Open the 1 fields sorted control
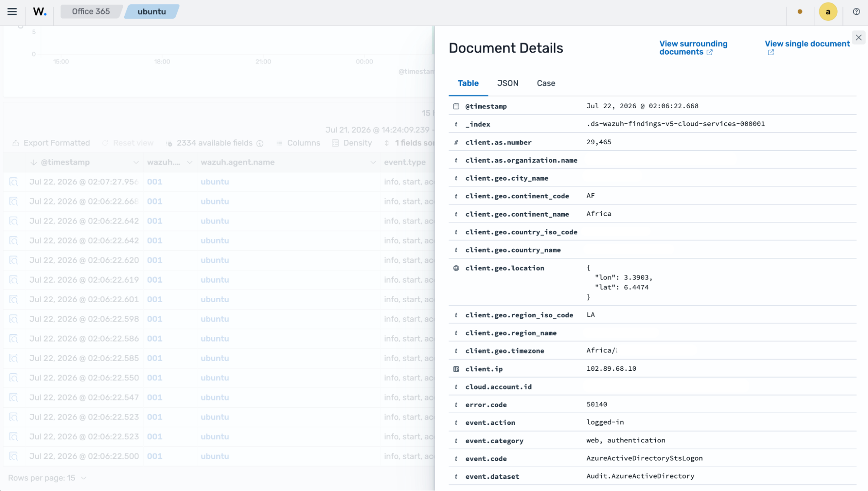Viewport: 868px width, 491px height. pyautogui.click(x=409, y=143)
